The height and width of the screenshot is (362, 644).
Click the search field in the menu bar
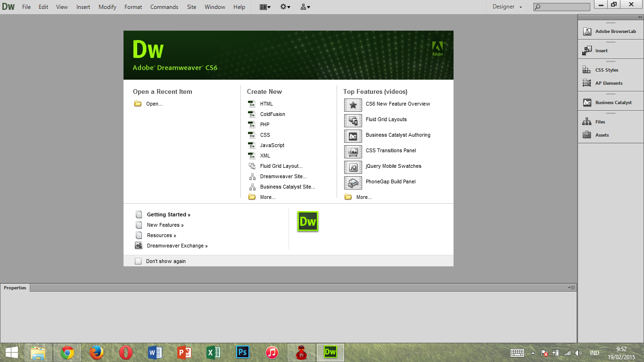tap(561, 7)
